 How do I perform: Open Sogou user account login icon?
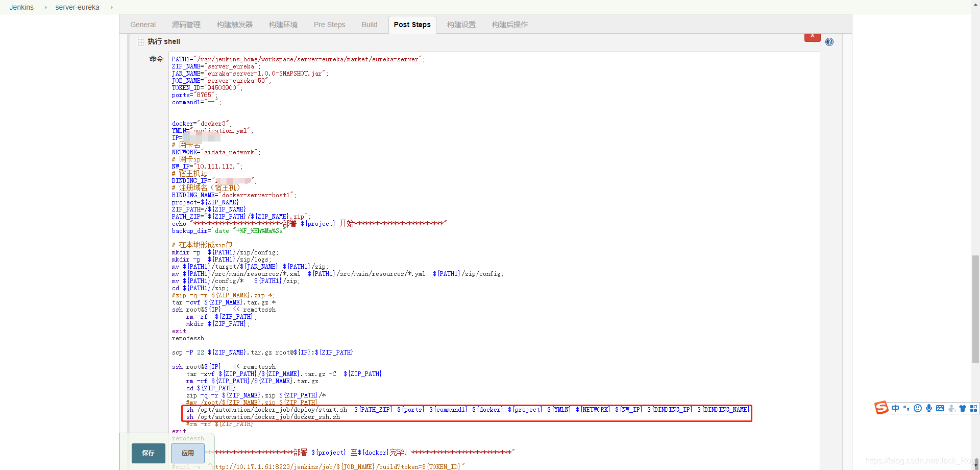tap(951, 408)
